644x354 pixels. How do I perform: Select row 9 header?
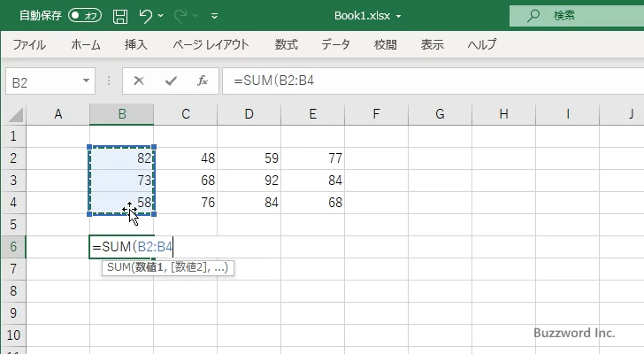[x=13, y=313]
